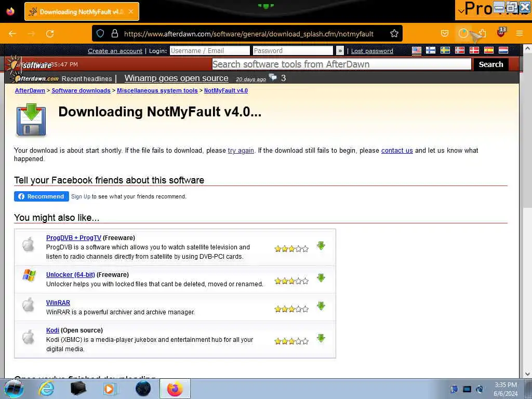
Task: Select the Downloading NotMyFault browser tab
Action: (x=82, y=11)
